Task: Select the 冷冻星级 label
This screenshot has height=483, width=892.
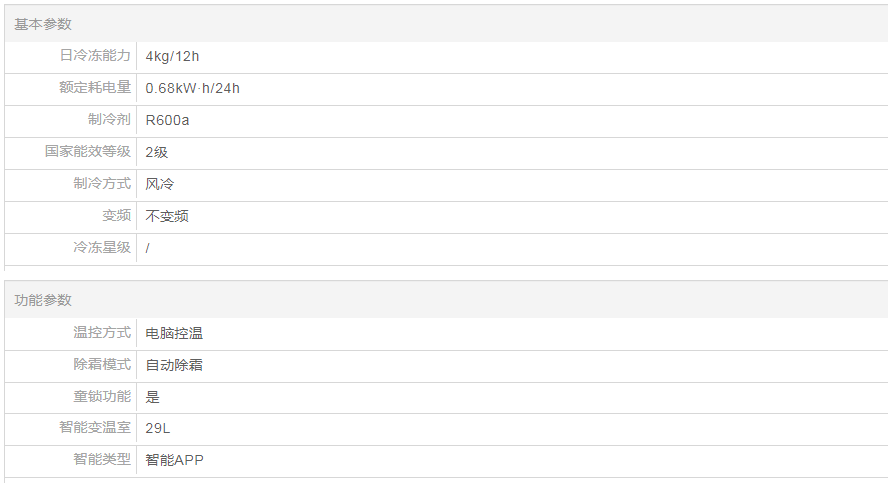Action: pos(102,248)
